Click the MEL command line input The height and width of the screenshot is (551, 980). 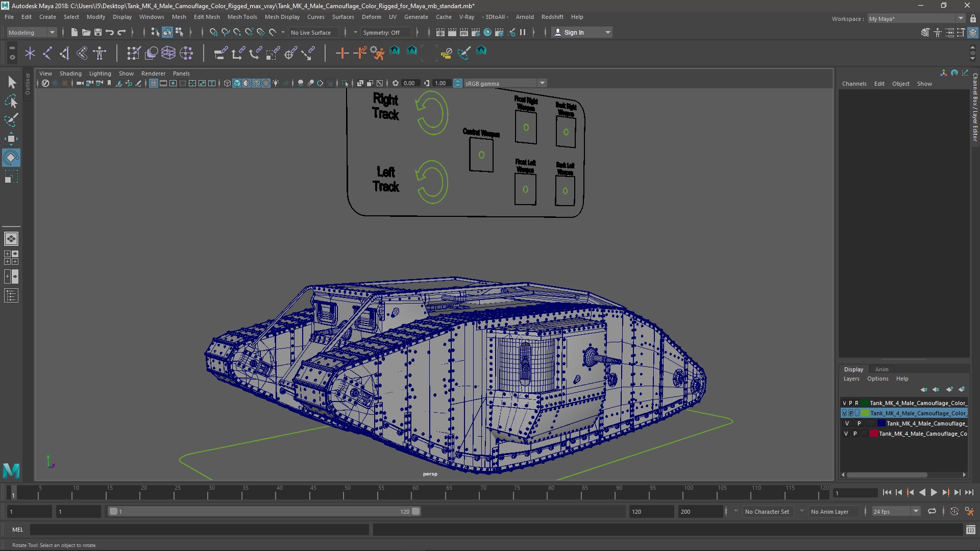point(199,530)
